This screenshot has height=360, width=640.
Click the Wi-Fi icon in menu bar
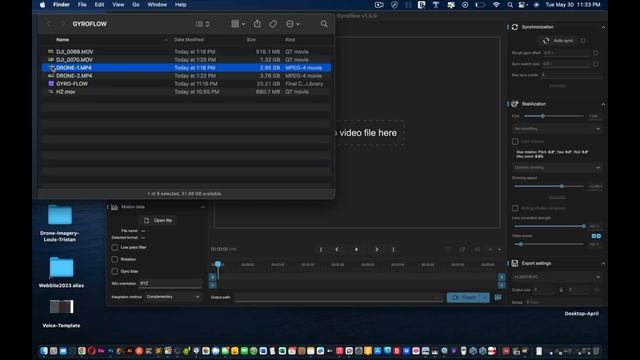(x=496, y=5)
